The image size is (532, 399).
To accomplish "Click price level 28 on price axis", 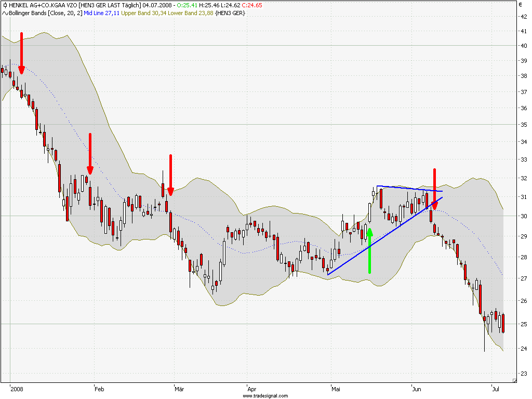I will coord(524,257).
